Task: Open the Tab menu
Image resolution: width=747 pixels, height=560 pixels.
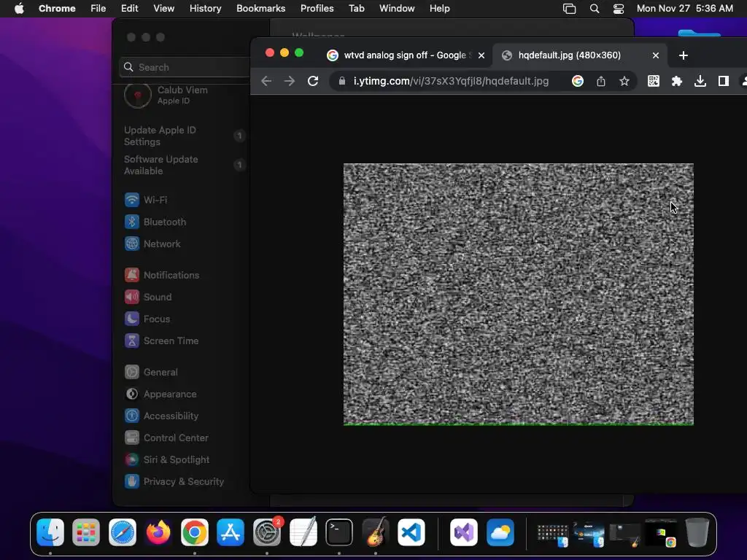Action: pyautogui.click(x=356, y=9)
